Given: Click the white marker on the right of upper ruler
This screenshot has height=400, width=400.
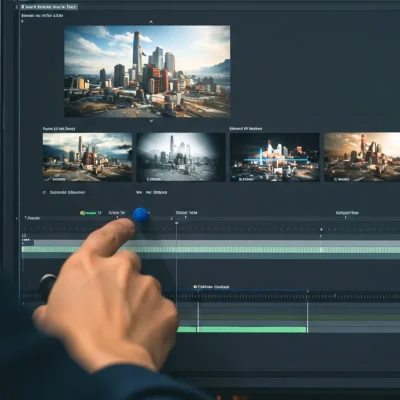Looking at the screenshot, I should tap(321, 230).
